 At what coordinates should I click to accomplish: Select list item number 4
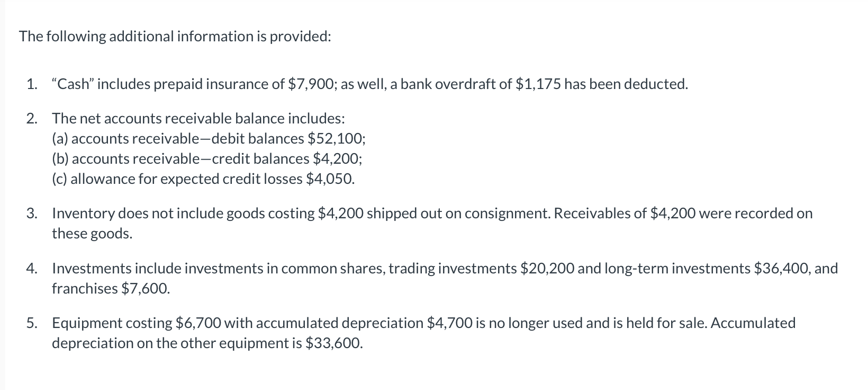(432, 278)
